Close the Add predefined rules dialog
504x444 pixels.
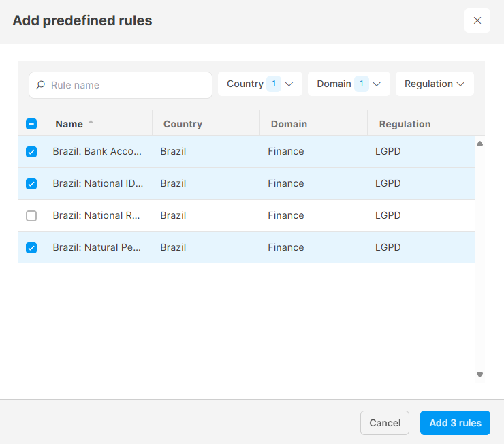point(477,20)
